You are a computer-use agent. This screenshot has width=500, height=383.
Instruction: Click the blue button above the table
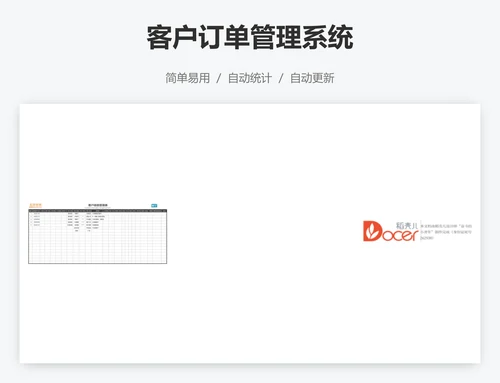tap(154, 206)
